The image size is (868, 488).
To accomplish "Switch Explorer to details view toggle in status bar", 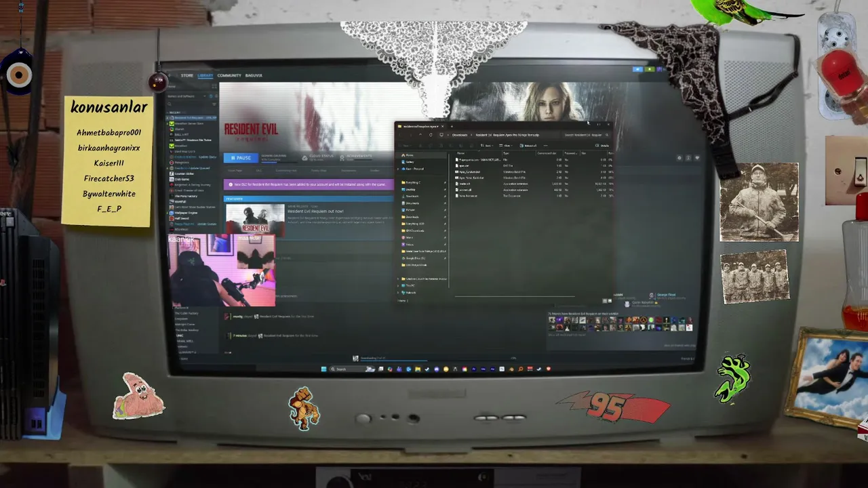I will [x=605, y=301].
